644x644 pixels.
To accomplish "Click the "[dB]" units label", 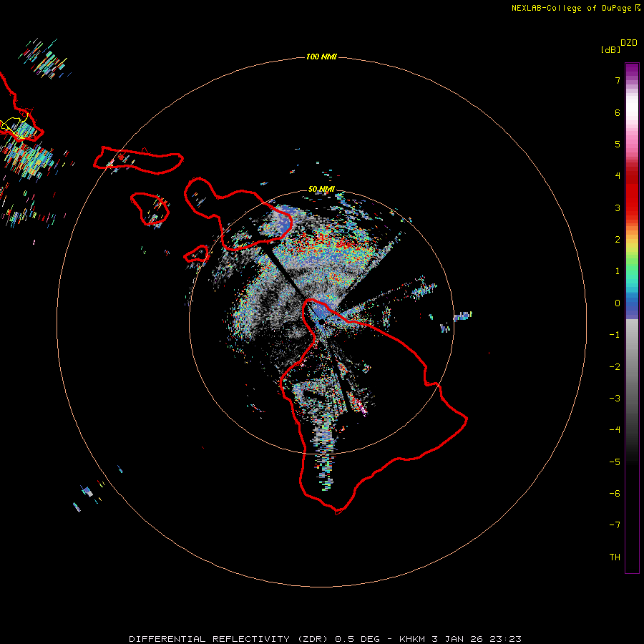I will point(611,49).
